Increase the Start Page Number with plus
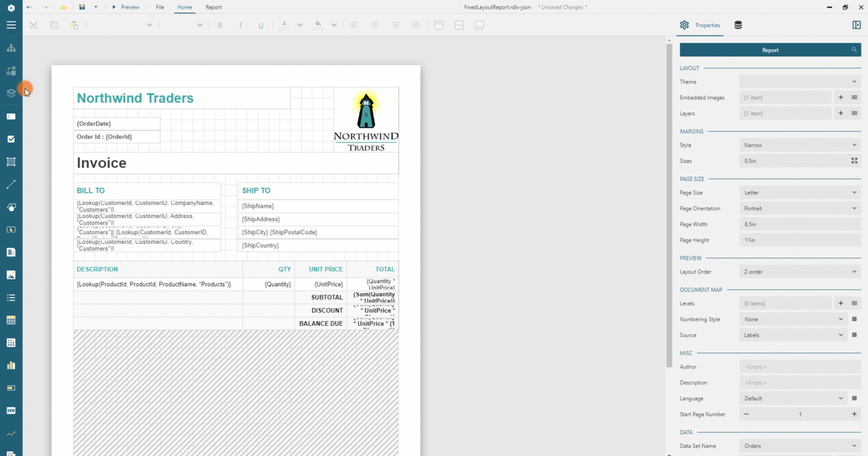Image resolution: width=868 pixels, height=456 pixels. [x=854, y=414]
